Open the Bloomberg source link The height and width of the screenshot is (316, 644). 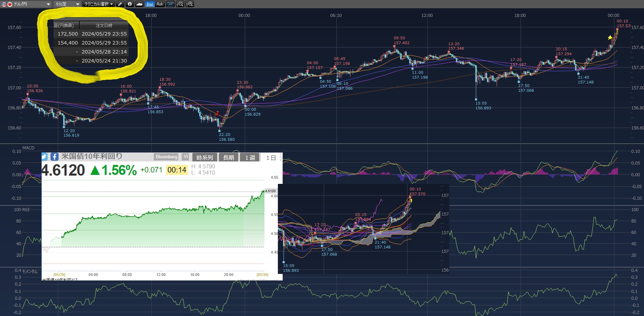click(x=166, y=157)
